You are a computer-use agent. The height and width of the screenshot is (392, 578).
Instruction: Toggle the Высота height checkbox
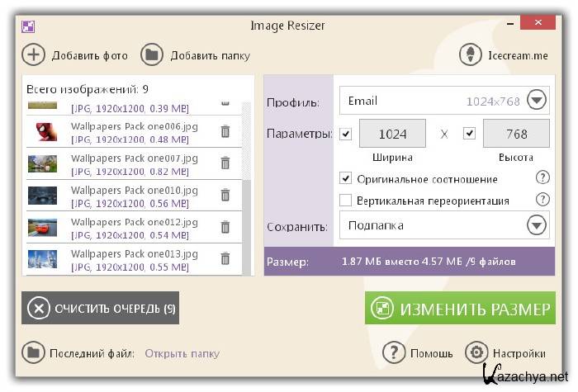click(x=469, y=133)
